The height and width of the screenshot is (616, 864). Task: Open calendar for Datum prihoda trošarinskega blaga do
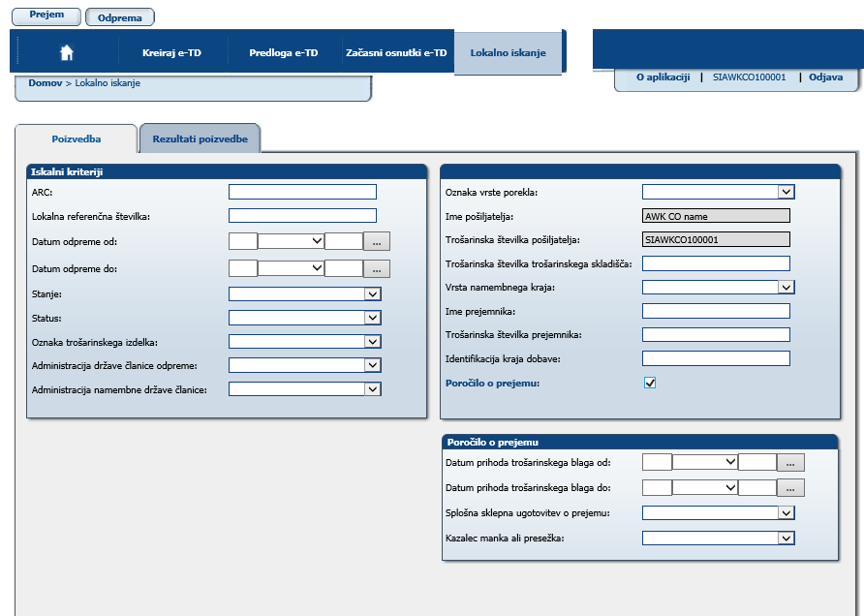tap(790, 487)
